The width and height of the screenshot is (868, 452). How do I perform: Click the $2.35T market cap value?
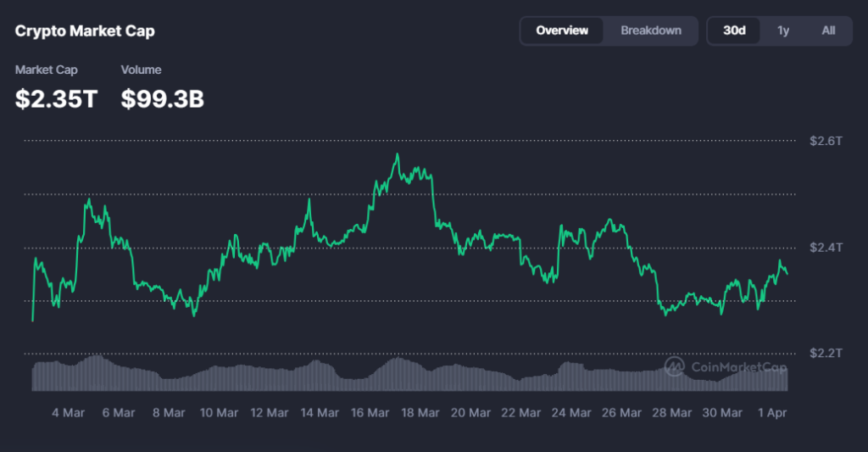[57, 98]
